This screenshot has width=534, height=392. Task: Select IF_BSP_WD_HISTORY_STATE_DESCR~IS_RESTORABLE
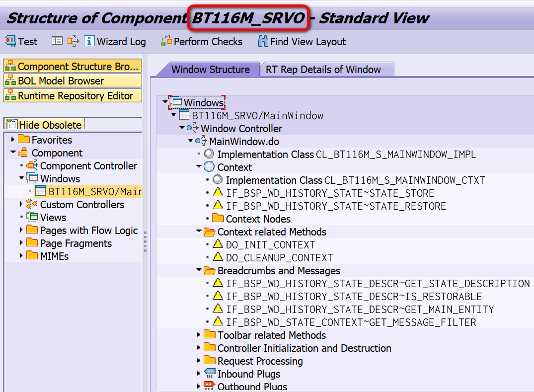[x=354, y=297]
